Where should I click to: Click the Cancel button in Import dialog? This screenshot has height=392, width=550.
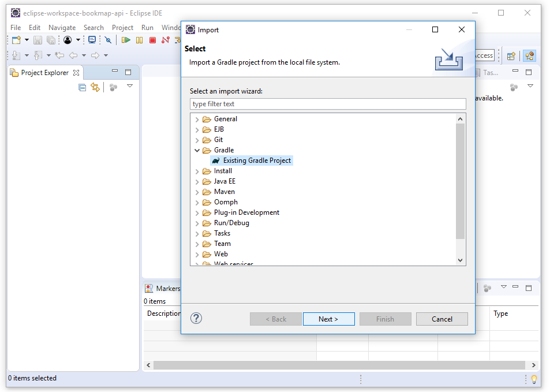442,319
